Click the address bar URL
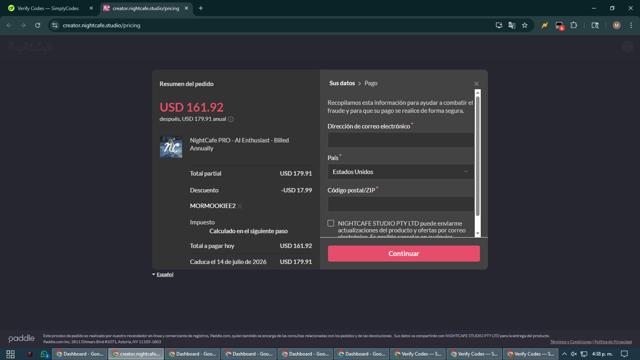This screenshot has width=640, height=360. 101,25
